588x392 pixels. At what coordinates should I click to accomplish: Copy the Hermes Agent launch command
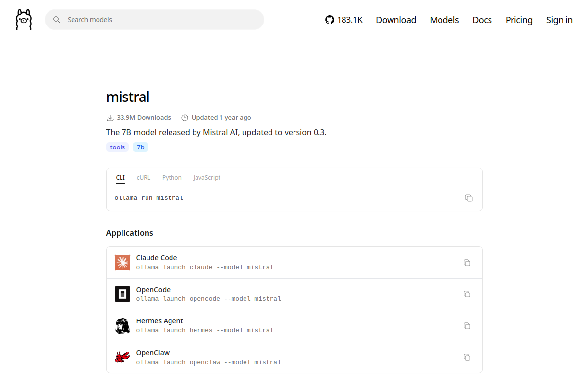pyautogui.click(x=467, y=326)
